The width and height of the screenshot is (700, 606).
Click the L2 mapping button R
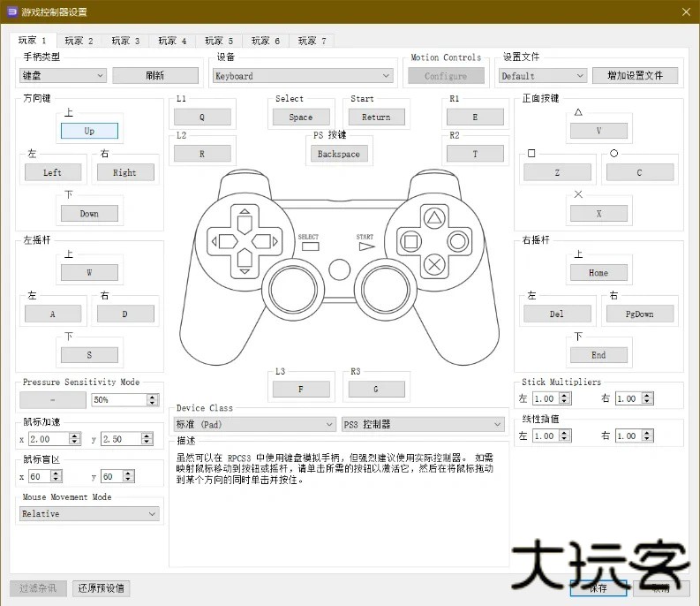click(x=202, y=154)
